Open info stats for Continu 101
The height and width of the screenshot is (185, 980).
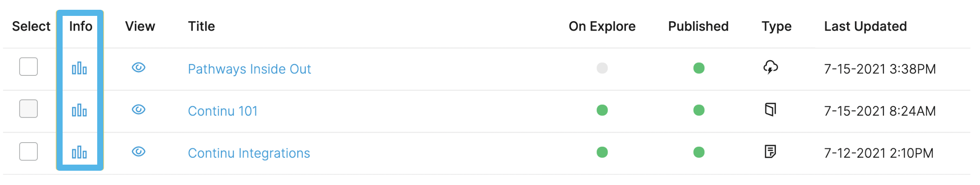click(x=79, y=110)
